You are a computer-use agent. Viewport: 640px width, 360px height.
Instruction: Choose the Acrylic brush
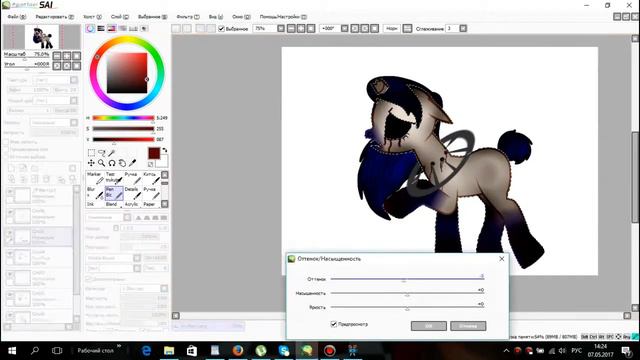coord(132,204)
